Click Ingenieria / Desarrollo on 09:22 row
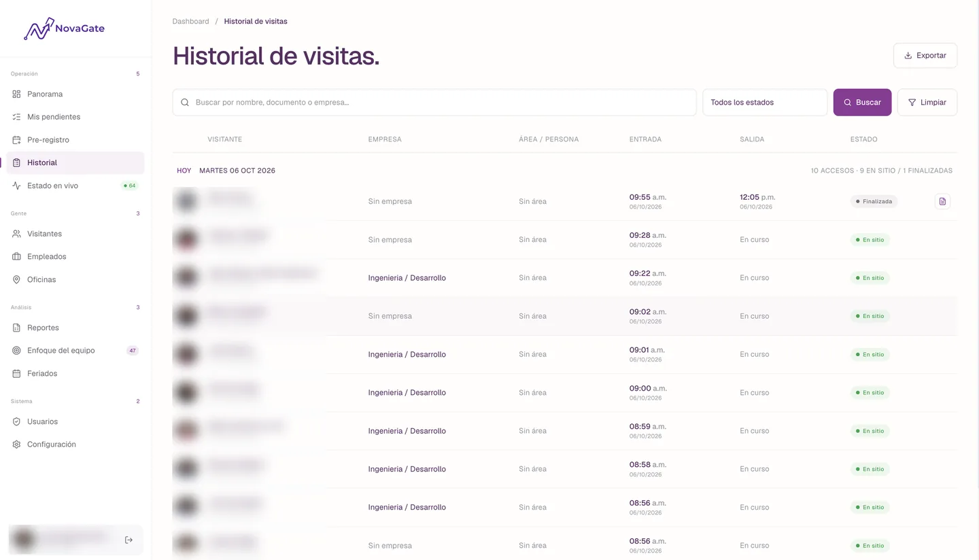Screen dimensions: 979x560 pyautogui.click(x=407, y=278)
